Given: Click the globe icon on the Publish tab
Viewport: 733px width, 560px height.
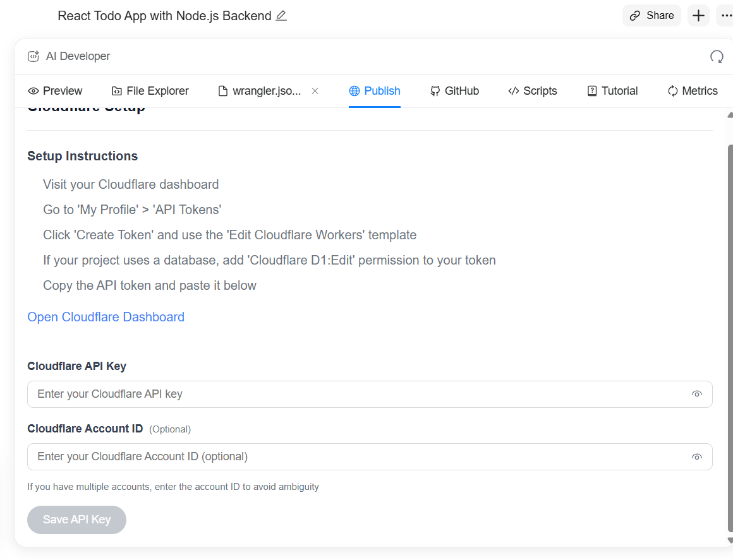Looking at the screenshot, I should [x=354, y=90].
